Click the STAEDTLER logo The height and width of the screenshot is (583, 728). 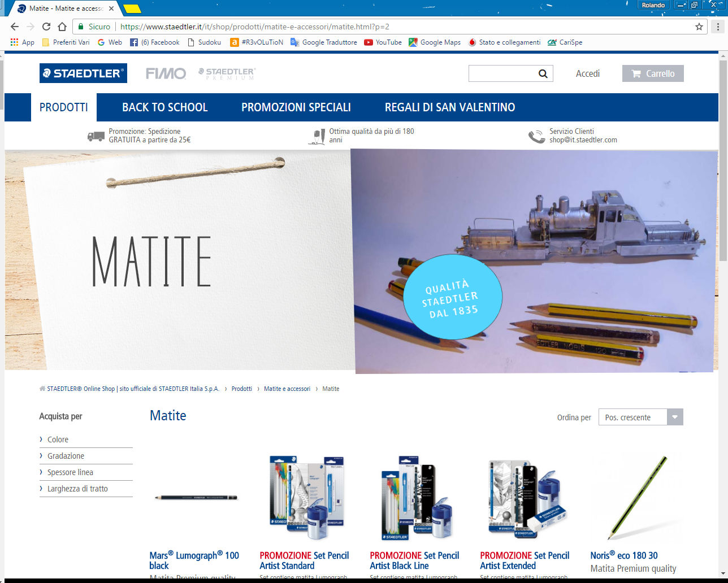pos(83,73)
